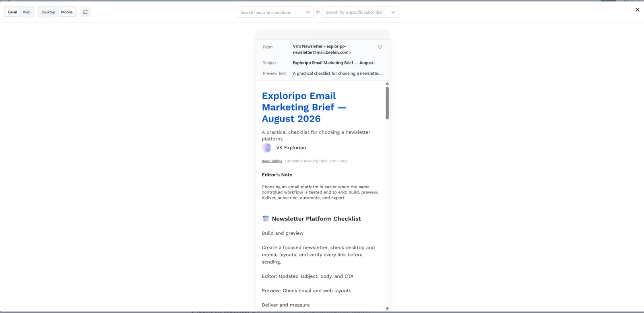The image size is (644, 313).
Task: Click the email preview scrollbar thumb
Action: click(387, 103)
